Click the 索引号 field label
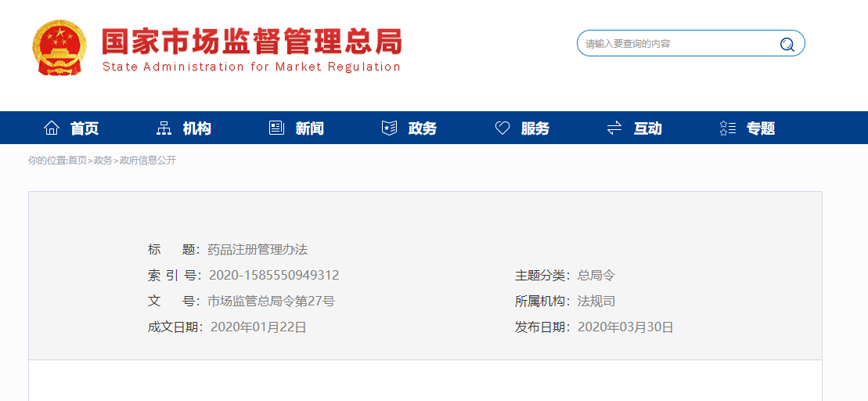Screen dimensions: 868x401 [x=175, y=275]
